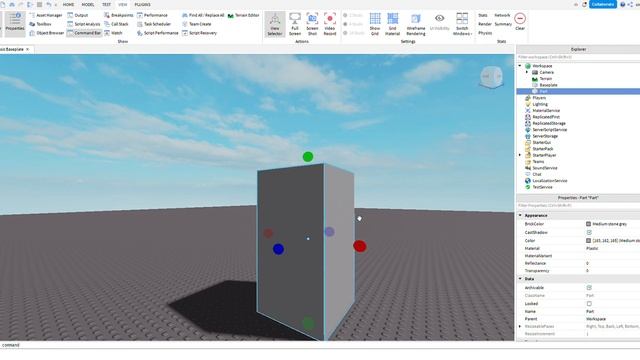
Task: Click the green top move handle
Action: tap(308, 157)
